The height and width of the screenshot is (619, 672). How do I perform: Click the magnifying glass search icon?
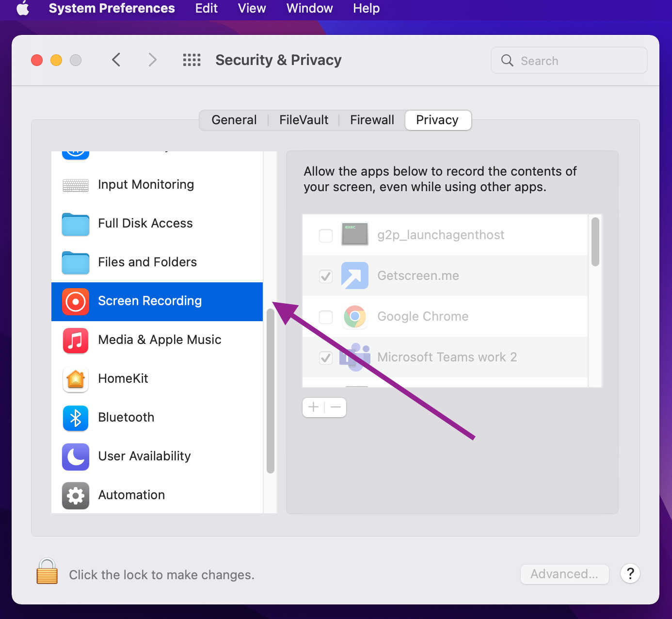pyautogui.click(x=507, y=60)
